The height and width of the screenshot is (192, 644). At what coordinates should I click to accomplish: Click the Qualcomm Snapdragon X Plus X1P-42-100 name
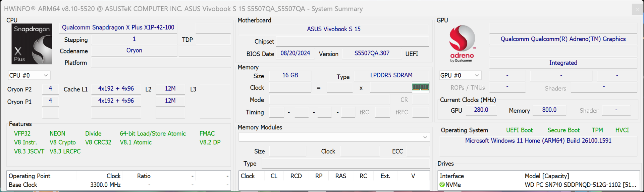coord(118,28)
